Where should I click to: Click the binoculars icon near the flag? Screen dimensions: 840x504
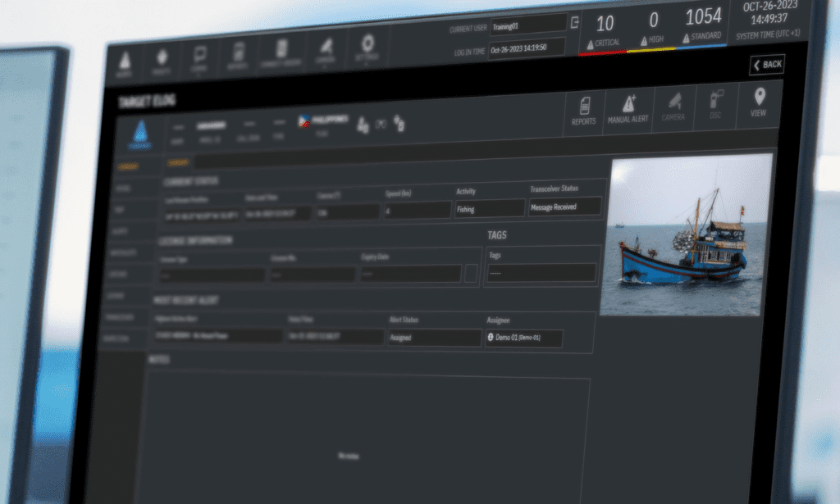pos(381,124)
